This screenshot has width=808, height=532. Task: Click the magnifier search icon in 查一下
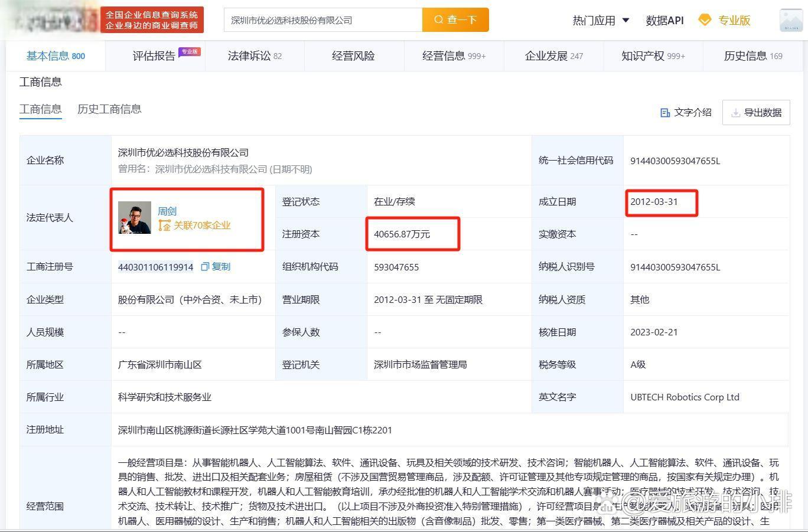coord(438,19)
